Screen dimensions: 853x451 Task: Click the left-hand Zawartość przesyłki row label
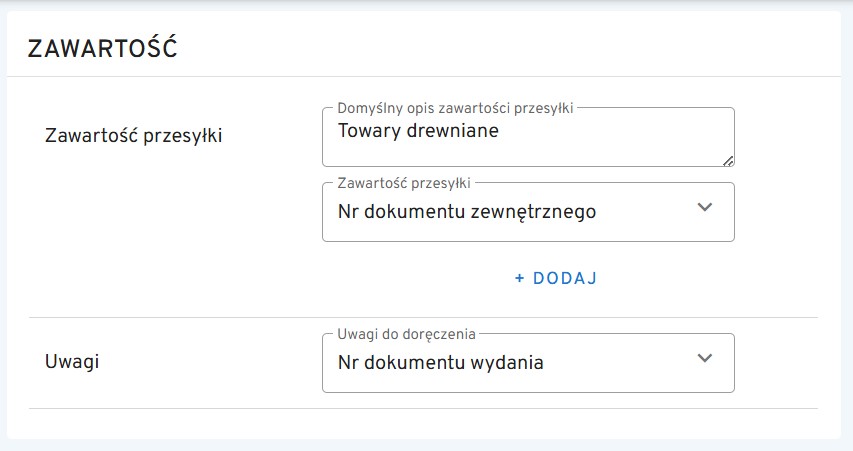click(134, 136)
